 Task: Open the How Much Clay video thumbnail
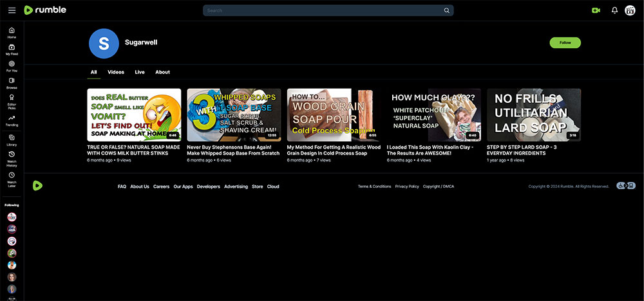tap(433, 115)
